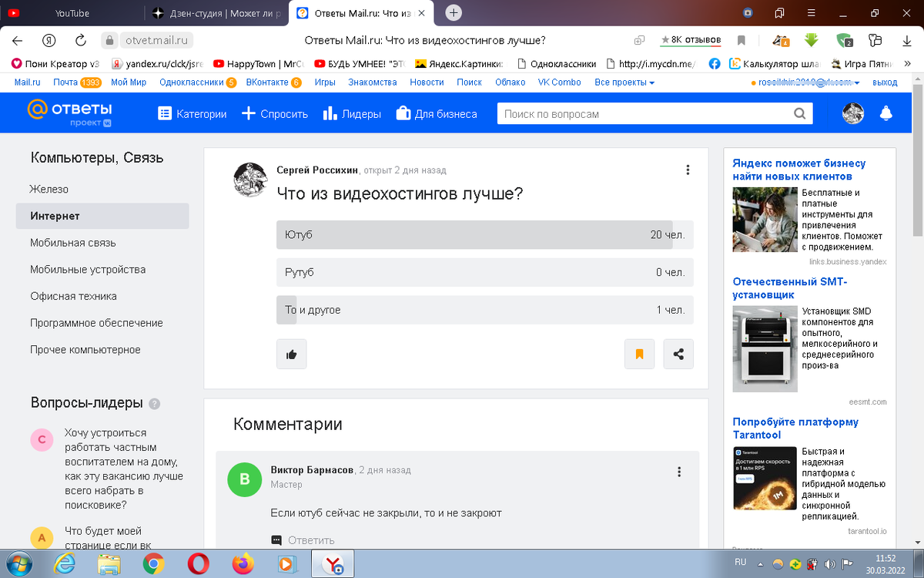
Task: Vote for Ютуб in the poll
Action: (x=484, y=234)
